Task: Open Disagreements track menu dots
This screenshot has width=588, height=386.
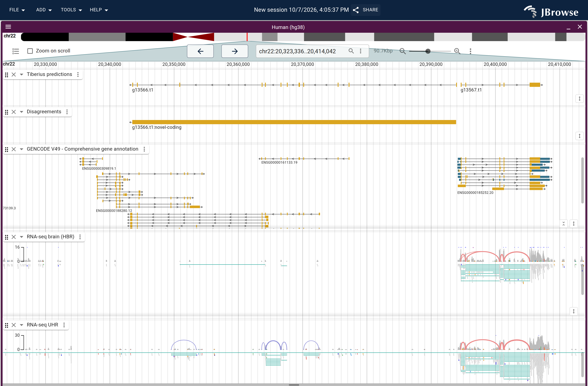Action: 67,112
